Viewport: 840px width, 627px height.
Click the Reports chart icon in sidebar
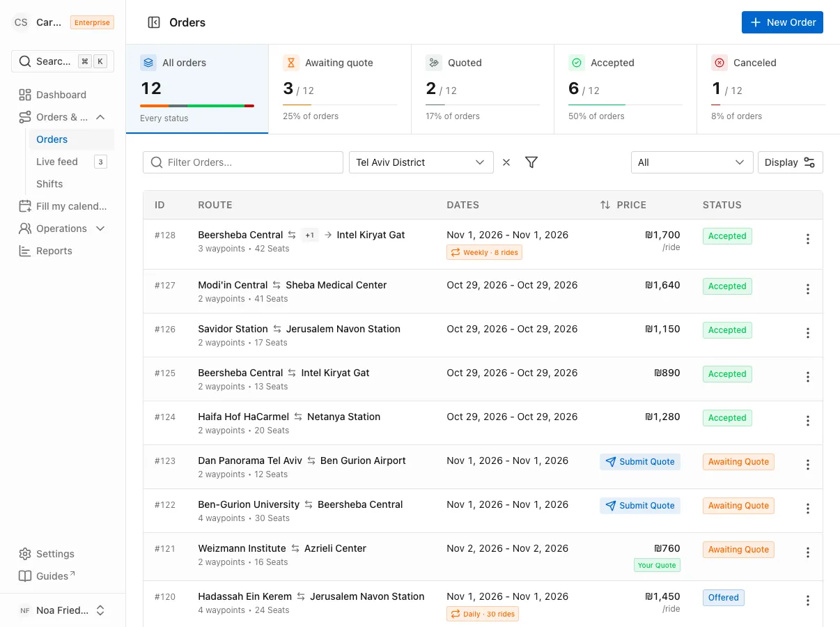(25, 251)
